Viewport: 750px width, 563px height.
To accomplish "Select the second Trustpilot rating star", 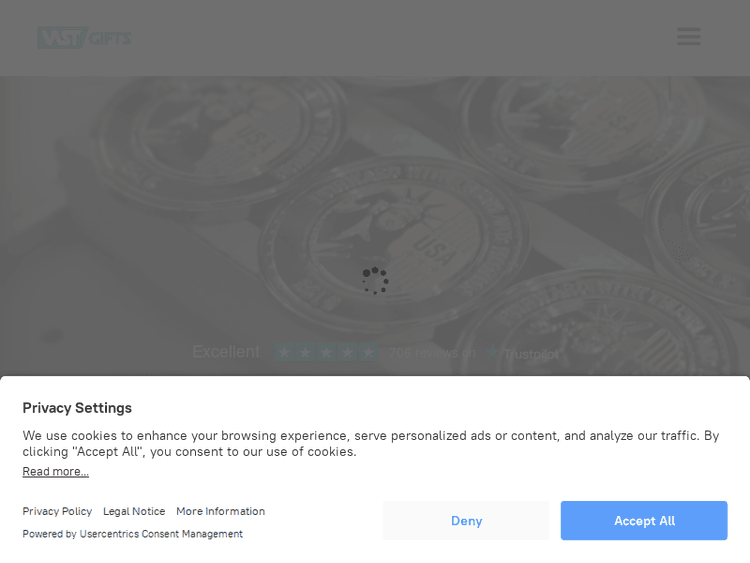I will (305, 353).
